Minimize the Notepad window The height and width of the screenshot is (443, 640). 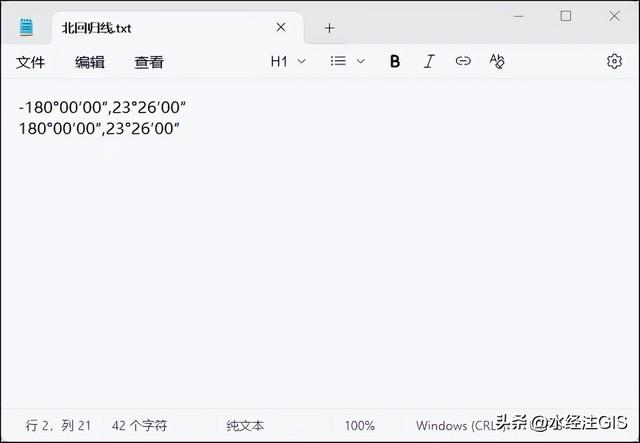click(518, 16)
